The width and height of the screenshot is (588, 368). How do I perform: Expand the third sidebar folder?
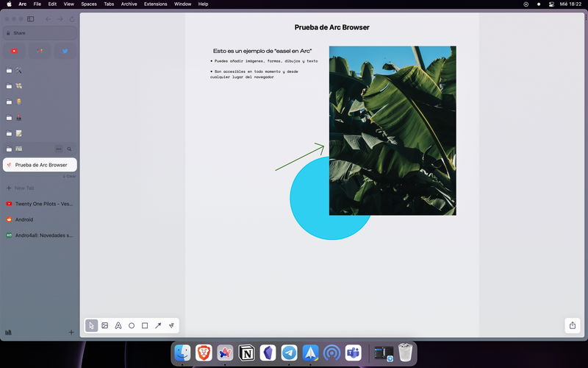10,102
